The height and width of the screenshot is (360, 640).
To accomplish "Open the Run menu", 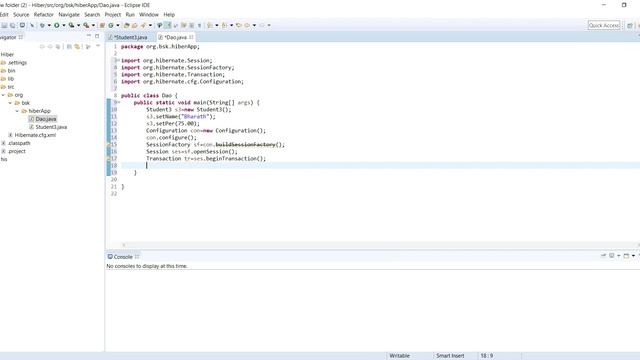I will tap(130, 15).
